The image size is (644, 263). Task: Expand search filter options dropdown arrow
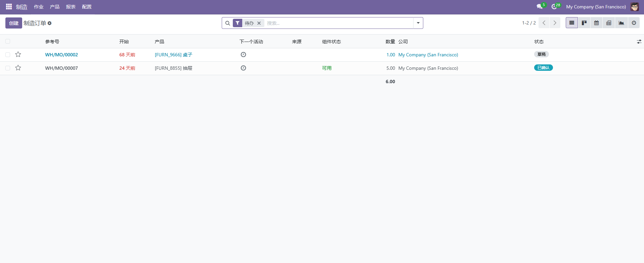coord(418,23)
